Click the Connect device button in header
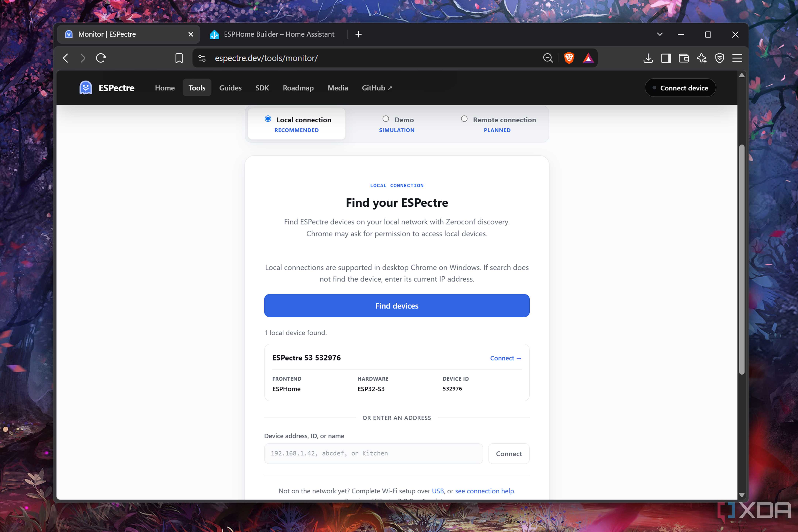This screenshot has width=798, height=532. coord(680,88)
